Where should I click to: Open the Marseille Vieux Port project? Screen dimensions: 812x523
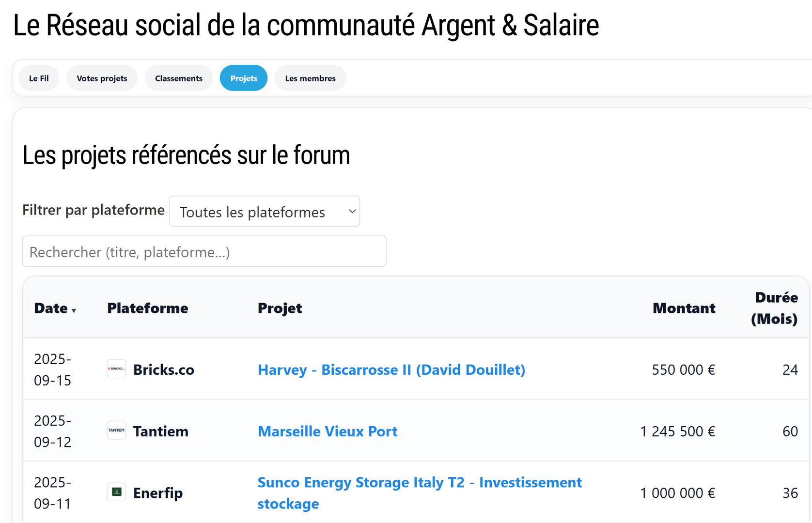point(327,431)
